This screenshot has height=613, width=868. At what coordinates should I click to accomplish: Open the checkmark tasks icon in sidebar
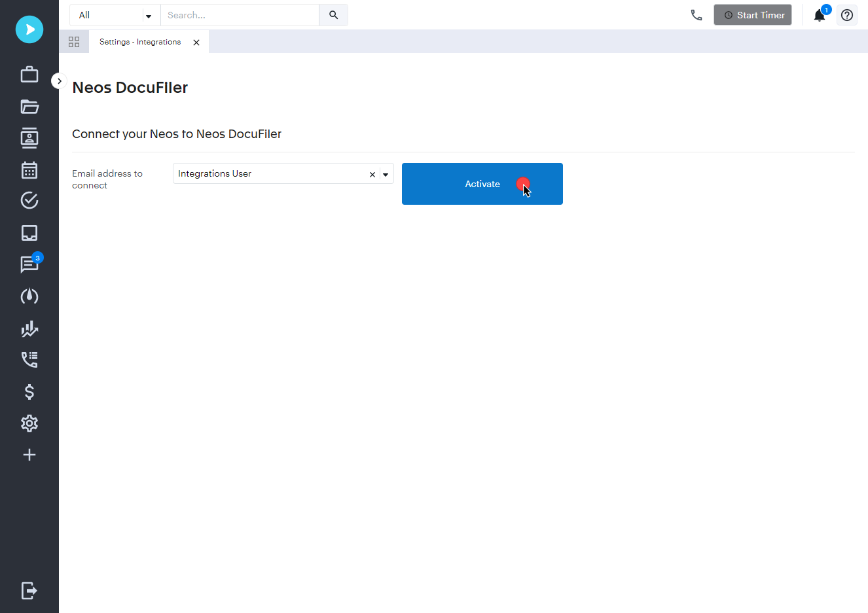pos(29,200)
